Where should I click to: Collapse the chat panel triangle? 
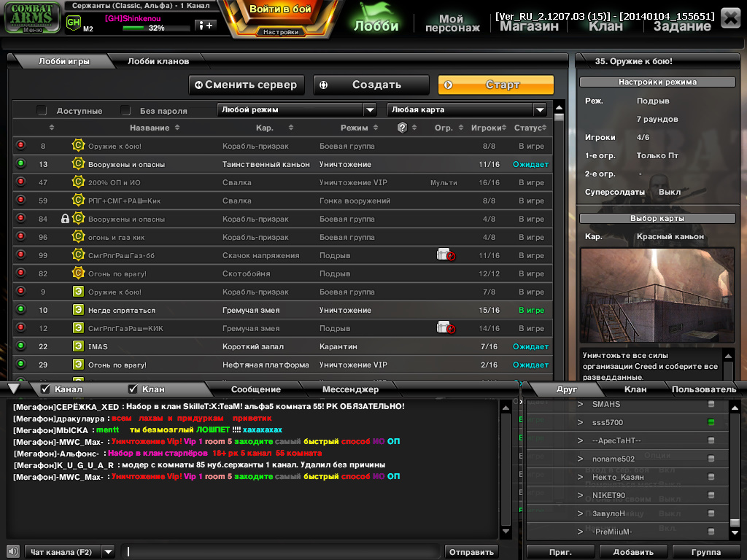pyautogui.click(x=14, y=389)
